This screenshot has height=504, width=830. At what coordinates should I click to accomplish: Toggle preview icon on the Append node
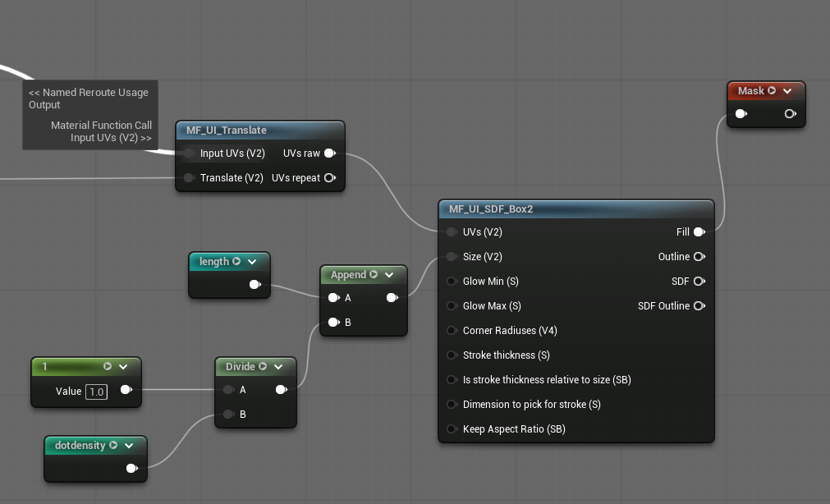[374, 275]
